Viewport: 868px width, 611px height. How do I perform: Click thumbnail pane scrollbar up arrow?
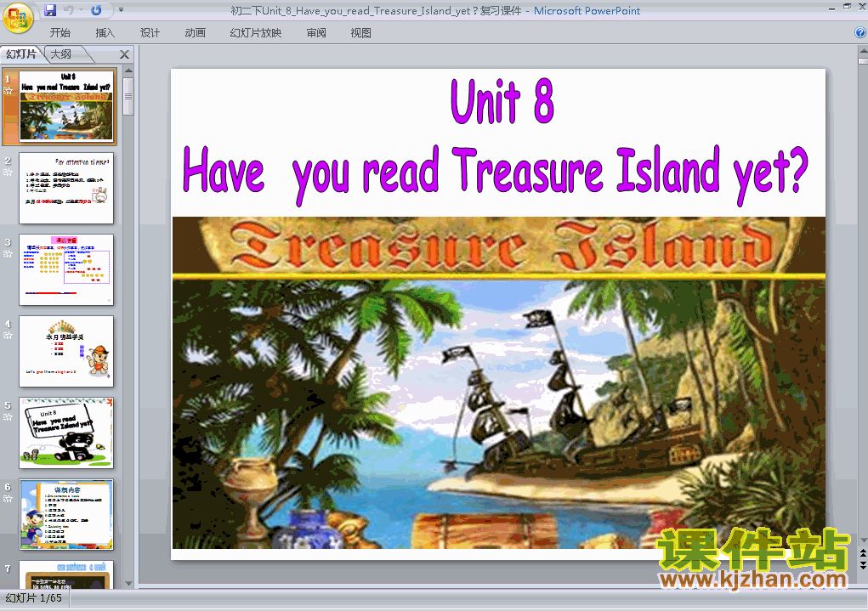pyautogui.click(x=128, y=71)
